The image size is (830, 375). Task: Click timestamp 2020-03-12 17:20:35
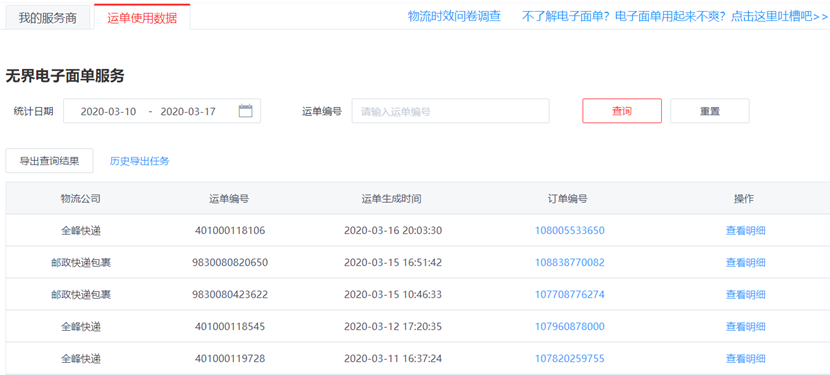[393, 326]
